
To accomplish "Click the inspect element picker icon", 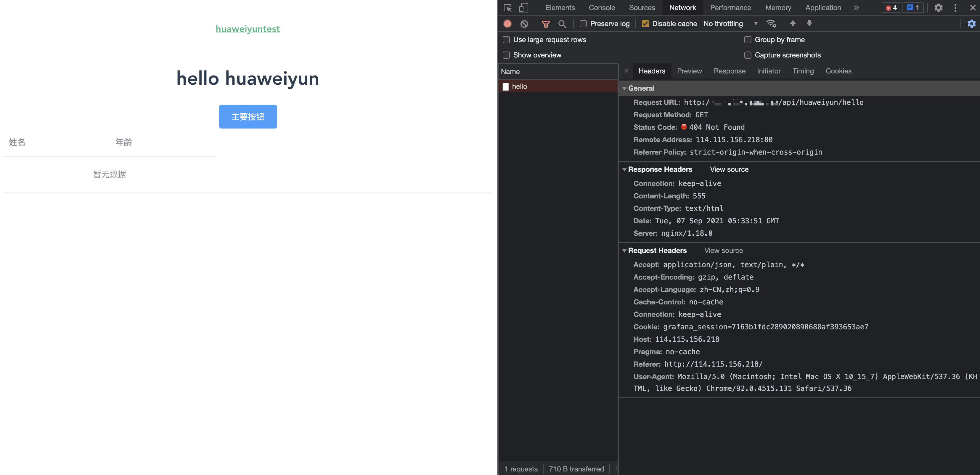I will coord(507,8).
